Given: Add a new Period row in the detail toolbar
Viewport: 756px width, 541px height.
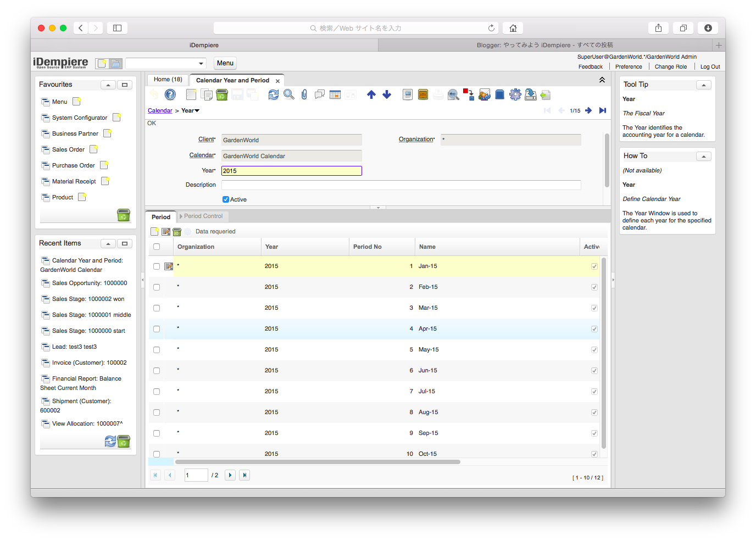Looking at the screenshot, I should click(x=155, y=231).
